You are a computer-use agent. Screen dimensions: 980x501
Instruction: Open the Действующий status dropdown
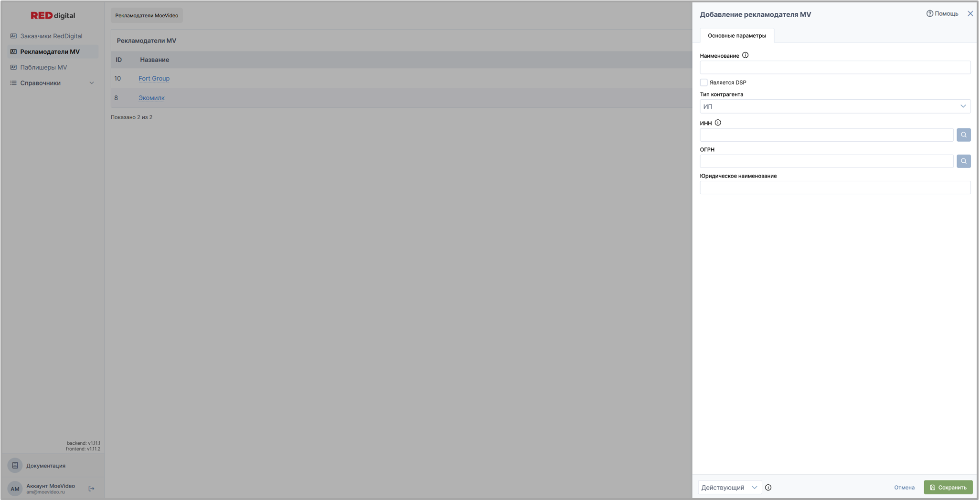(x=729, y=488)
